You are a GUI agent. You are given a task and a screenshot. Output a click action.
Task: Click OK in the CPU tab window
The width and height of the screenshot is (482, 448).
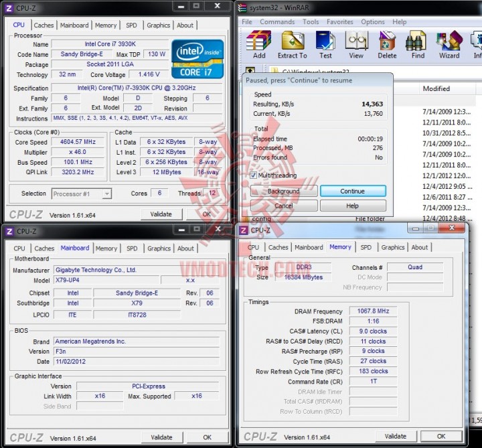(207, 214)
